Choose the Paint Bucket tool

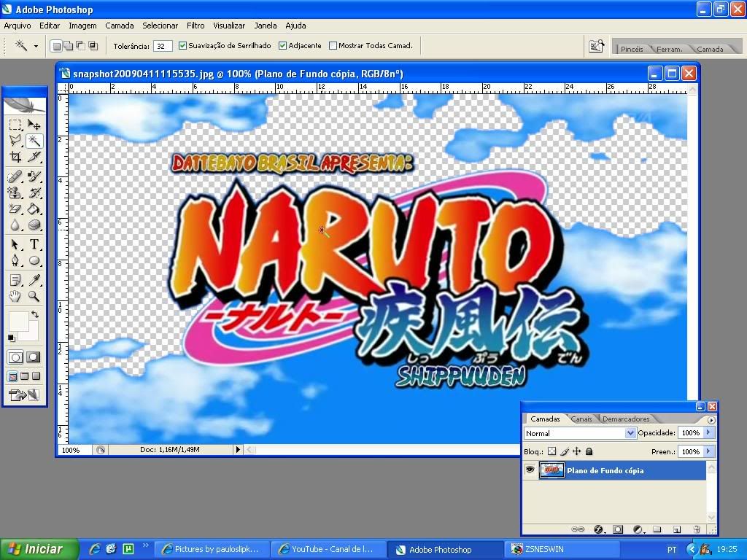coord(34,209)
